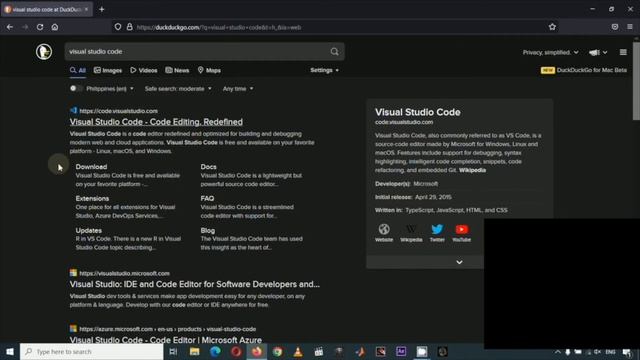Viewport: 640px width, 360px height.
Task: Toggle the Philippines region switch
Action: pyautogui.click(x=75, y=89)
